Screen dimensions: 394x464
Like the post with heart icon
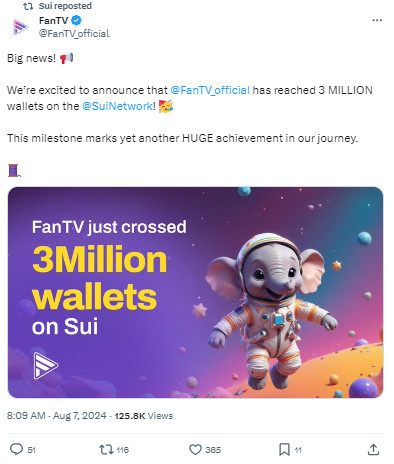click(x=195, y=450)
